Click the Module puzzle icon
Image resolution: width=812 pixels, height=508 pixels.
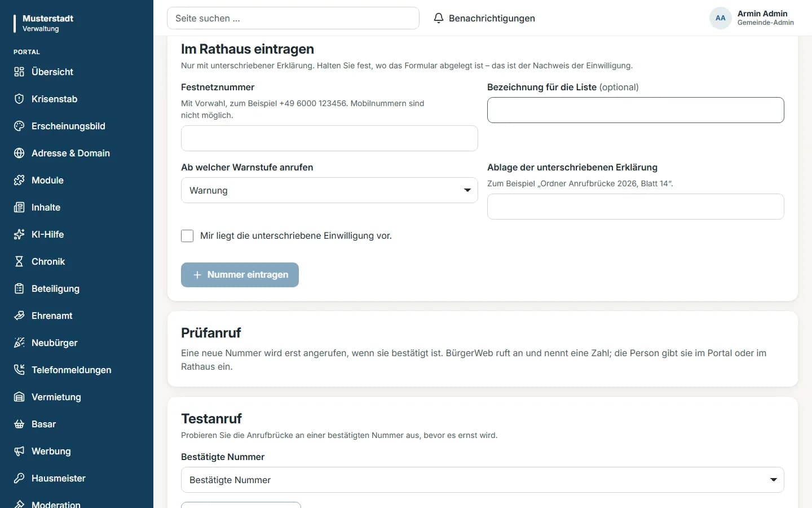click(x=19, y=180)
